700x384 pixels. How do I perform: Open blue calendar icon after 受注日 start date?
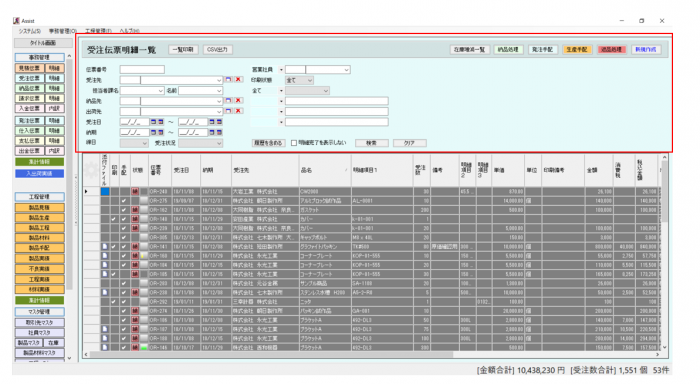pyautogui.click(x=153, y=121)
